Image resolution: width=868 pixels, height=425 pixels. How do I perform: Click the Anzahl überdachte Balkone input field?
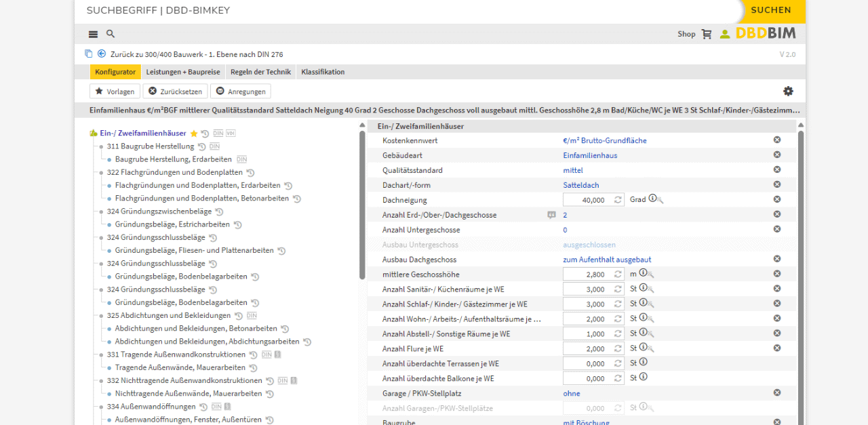tap(593, 379)
